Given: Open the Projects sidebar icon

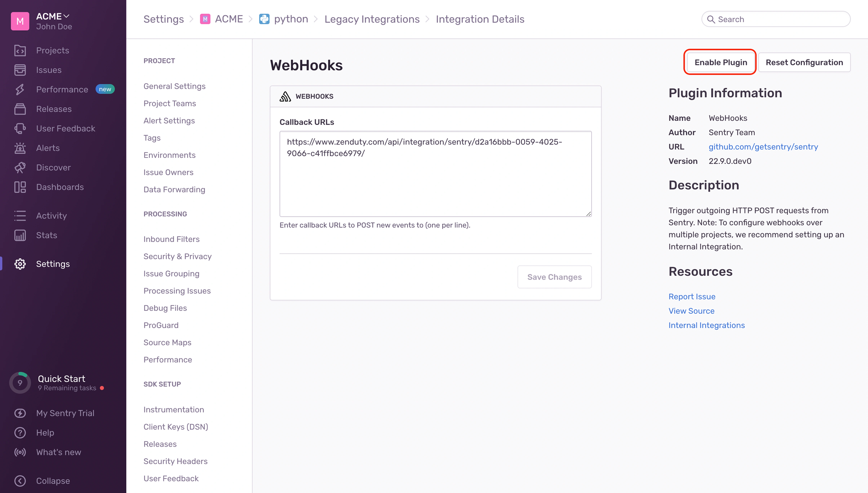Looking at the screenshot, I should point(20,51).
